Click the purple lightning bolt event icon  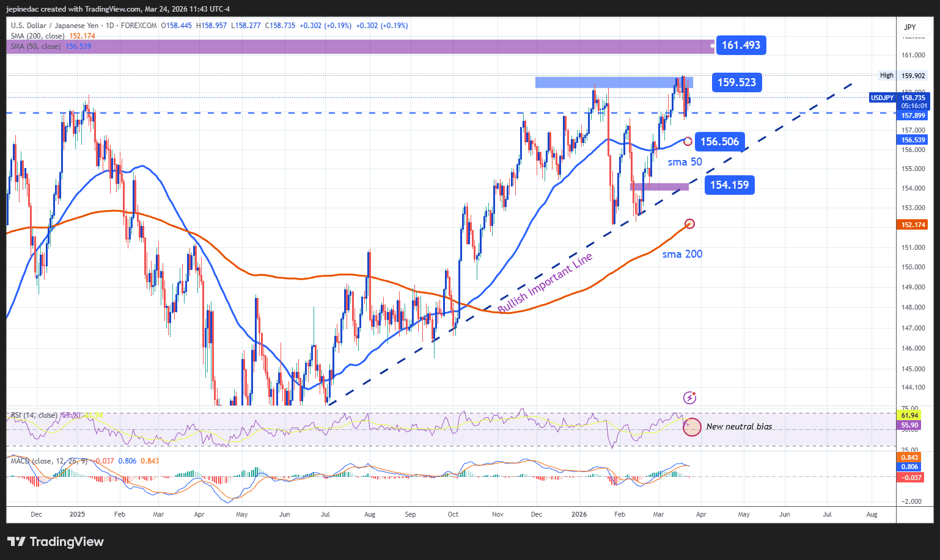tap(689, 398)
